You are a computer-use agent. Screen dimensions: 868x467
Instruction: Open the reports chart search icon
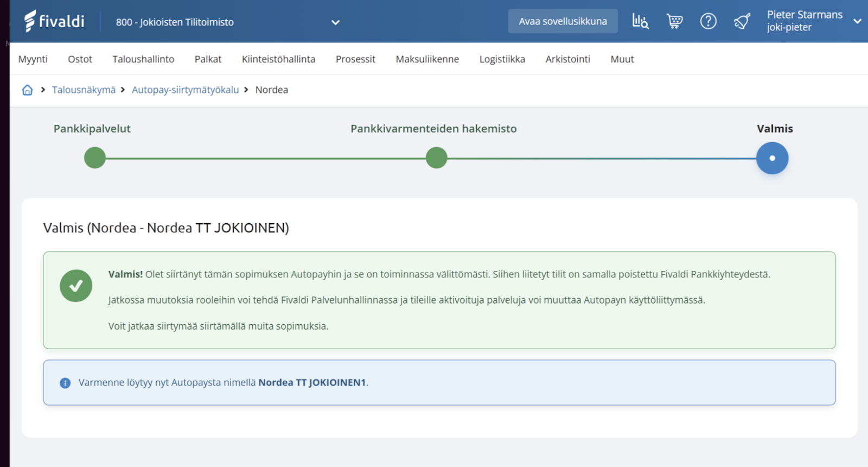point(640,21)
